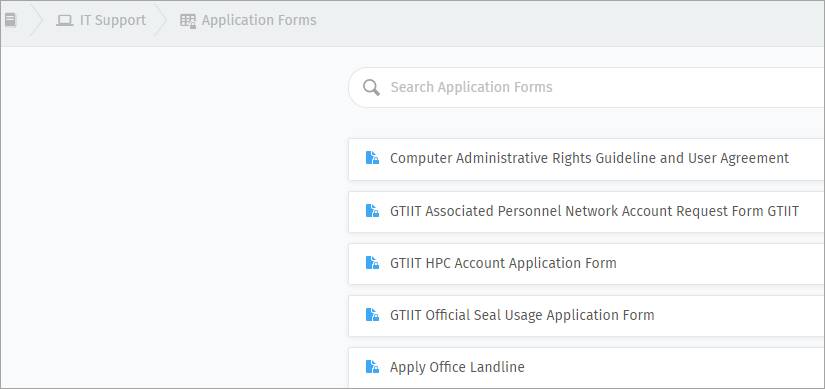Screen dimensions: 825x389
Task: Click blank area of HPC Account row card
Action: coord(721,264)
